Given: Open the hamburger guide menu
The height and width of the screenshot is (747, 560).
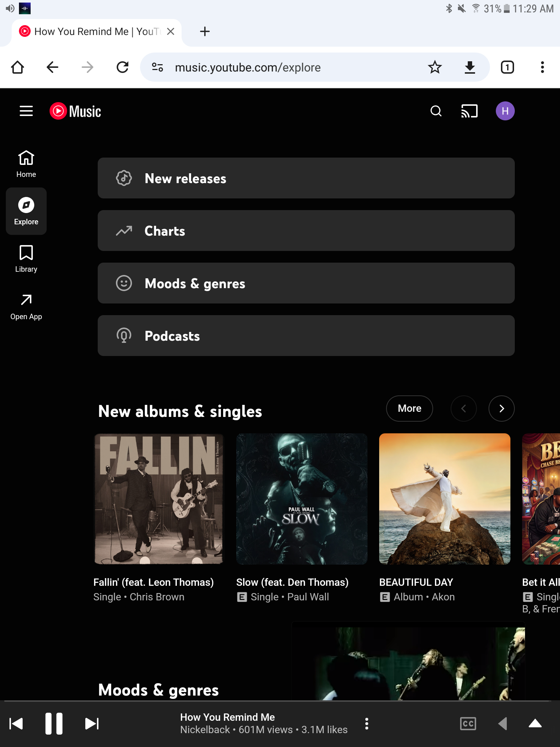Looking at the screenshot, I should tap(26, 111).
